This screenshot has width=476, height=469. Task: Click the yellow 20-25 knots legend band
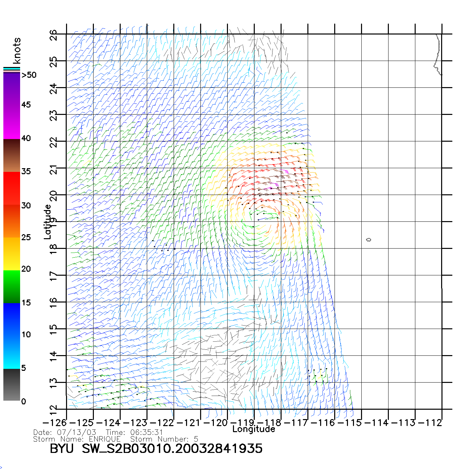(12, 254)
